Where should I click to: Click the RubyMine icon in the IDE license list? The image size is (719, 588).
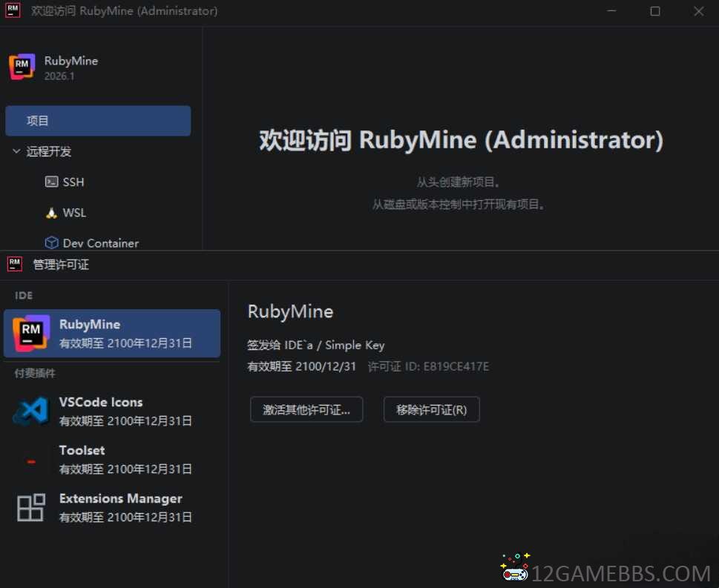pos(30,333)
